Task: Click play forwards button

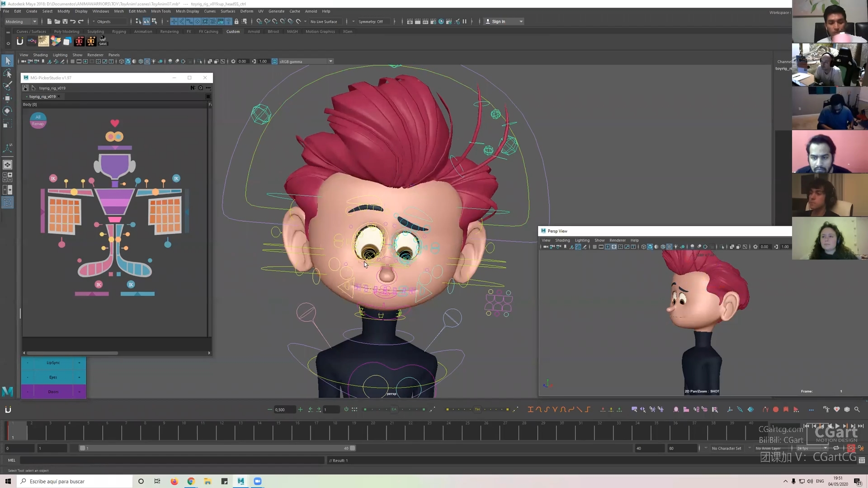Action: tap(837, 426)
